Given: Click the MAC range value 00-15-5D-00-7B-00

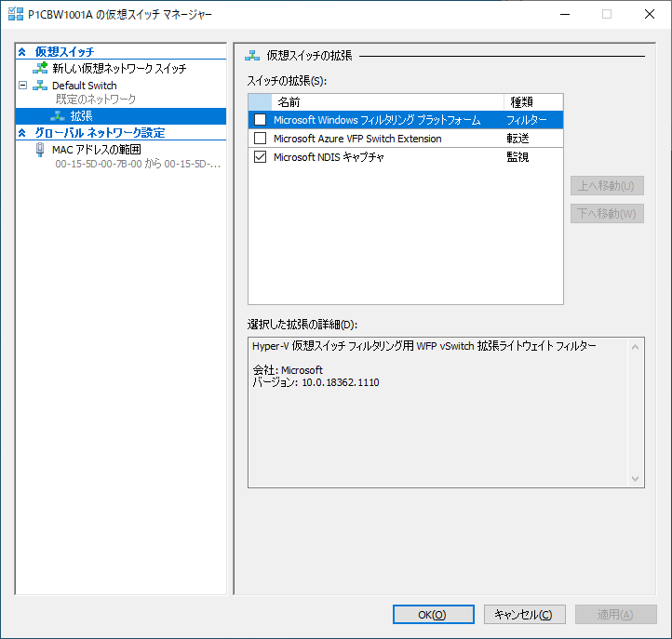Looking at the screenshot, I should pyautogui.click(x=98, y=164).
